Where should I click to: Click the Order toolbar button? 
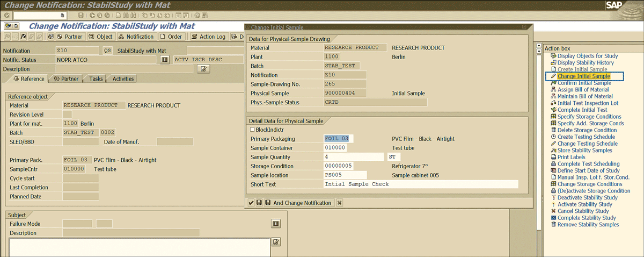click(172, 37)
